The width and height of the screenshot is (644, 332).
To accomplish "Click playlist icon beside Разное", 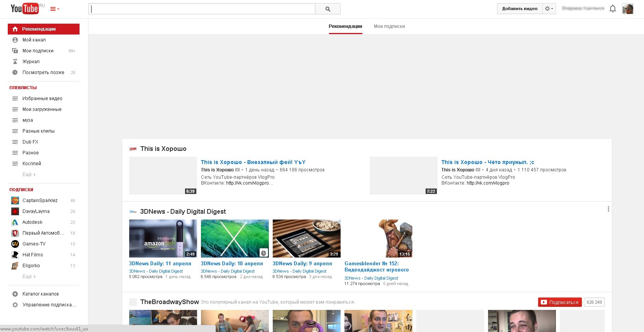I will pyautogui.click(x=15, y=153).
